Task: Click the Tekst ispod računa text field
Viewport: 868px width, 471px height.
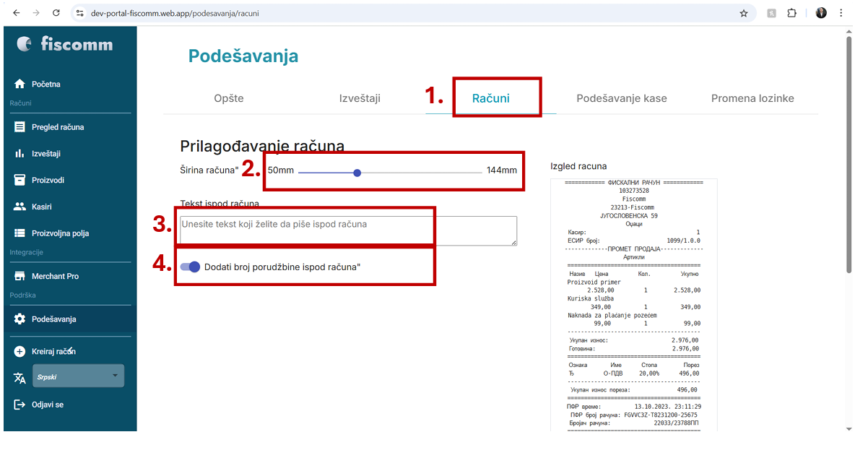Action: [x=348, y=230]
